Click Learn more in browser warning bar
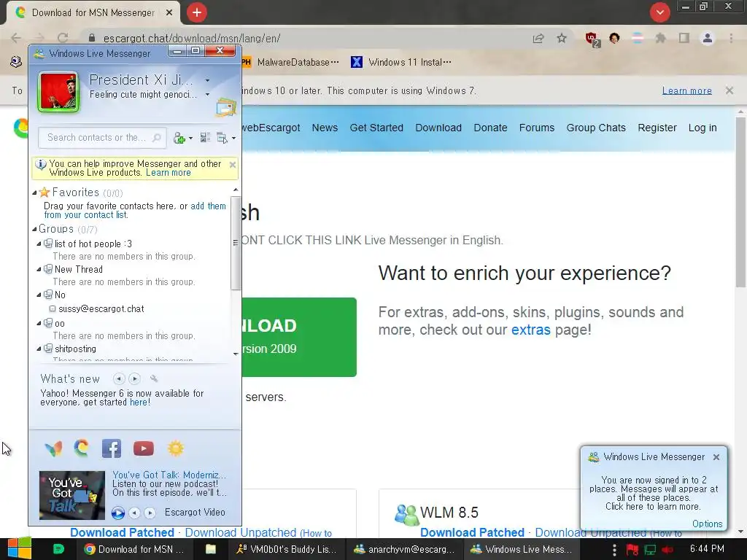 click(687, 90)
